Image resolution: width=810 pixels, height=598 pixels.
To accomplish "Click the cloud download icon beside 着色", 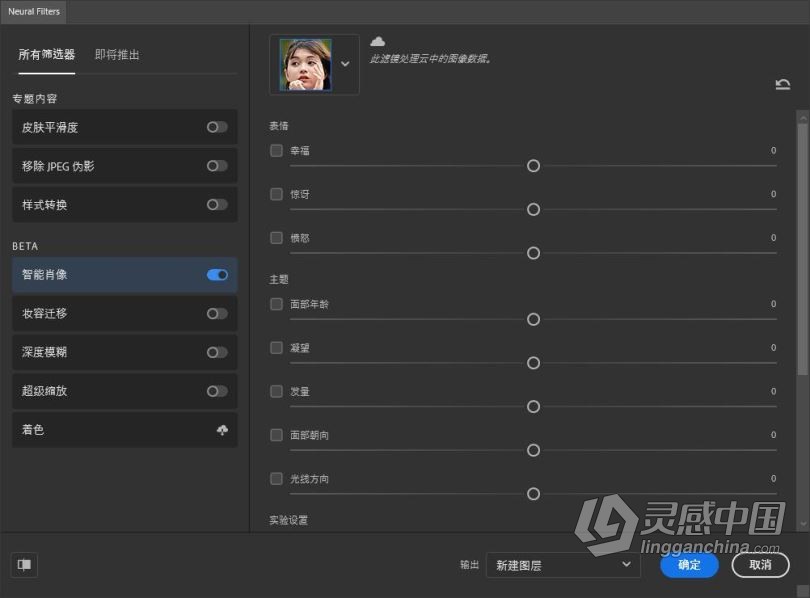I will tap(222, 430).
